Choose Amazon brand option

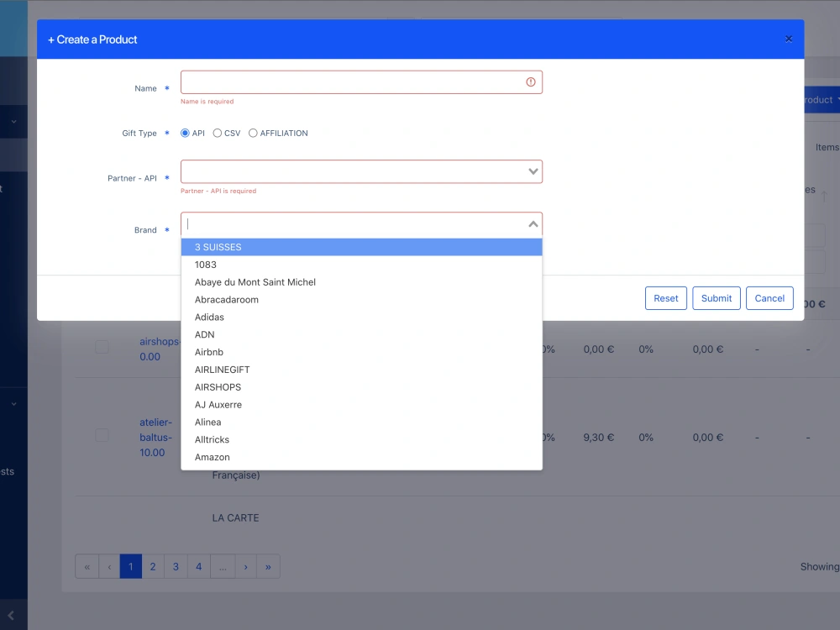pos(361,457)
